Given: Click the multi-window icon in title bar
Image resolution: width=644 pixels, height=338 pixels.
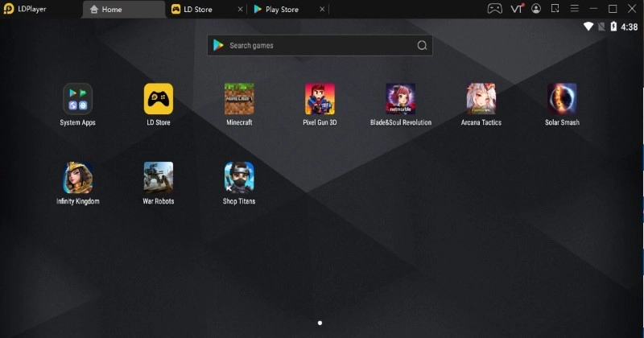Looking at the screenshot, I should point(555,9).
